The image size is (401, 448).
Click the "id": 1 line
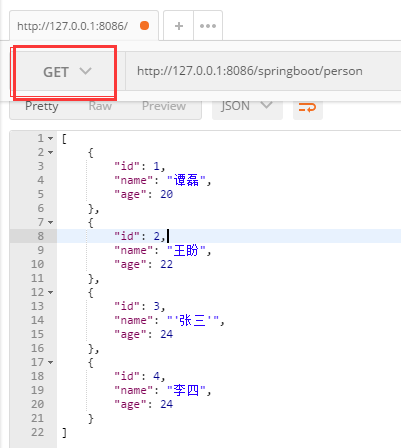coord(140,166)
